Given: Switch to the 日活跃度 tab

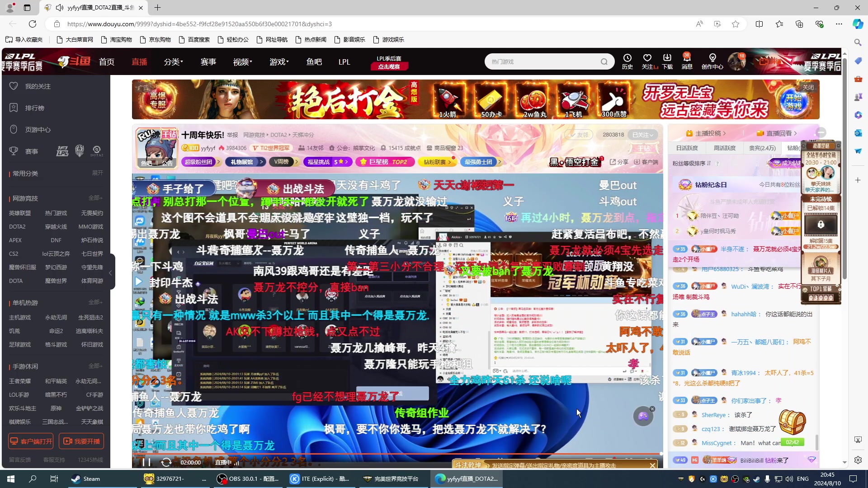Looking at the screenshot, I should 687,148.
